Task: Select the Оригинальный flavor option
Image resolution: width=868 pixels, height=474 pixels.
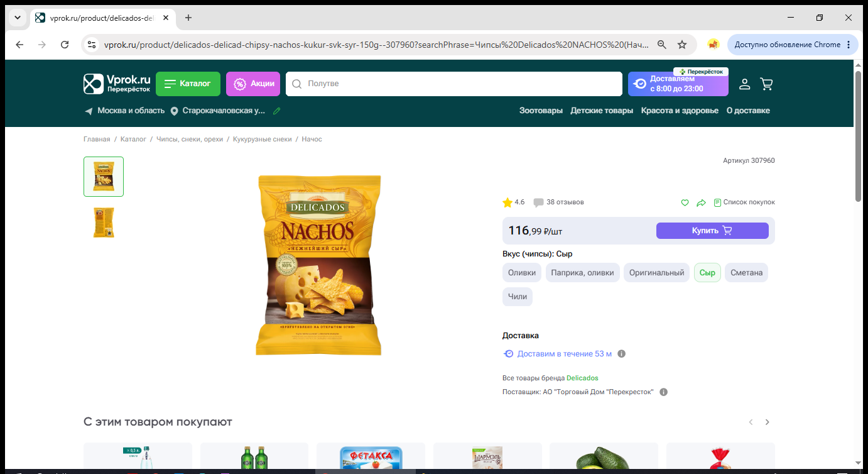Action: [657, 273]
